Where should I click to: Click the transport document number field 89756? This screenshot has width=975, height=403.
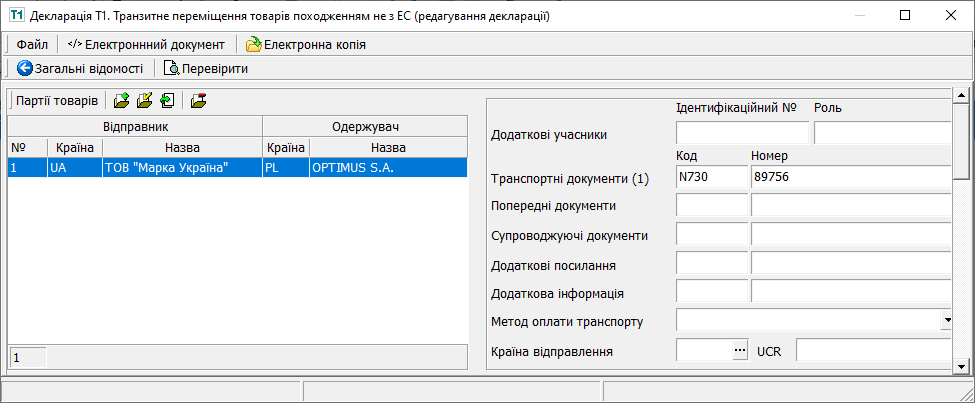pos(848,178)
